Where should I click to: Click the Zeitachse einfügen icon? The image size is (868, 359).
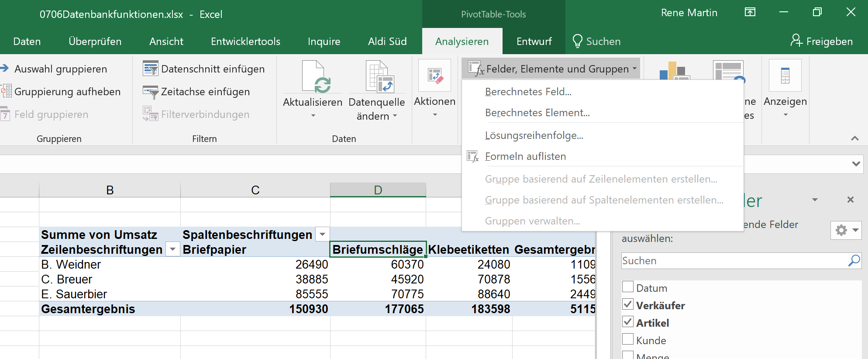pyautogui.click(x=150, y=92)
